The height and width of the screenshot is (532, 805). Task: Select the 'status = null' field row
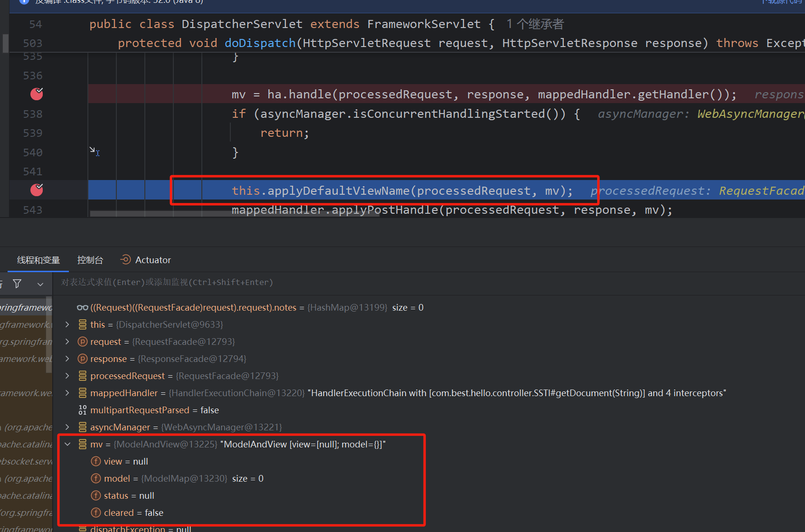(x=429, y=495)
